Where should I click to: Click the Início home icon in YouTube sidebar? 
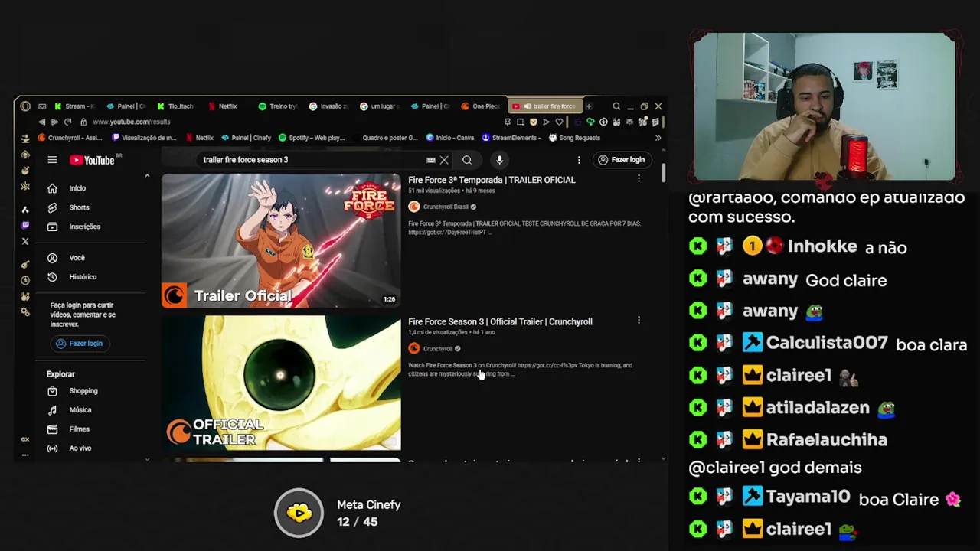(x=52, y=188)
